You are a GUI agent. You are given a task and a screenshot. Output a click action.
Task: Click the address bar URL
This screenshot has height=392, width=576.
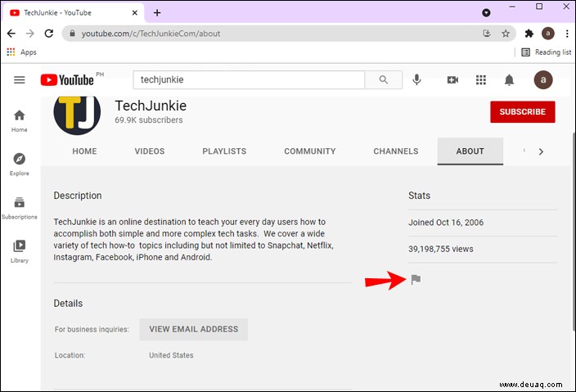[151, 34]
